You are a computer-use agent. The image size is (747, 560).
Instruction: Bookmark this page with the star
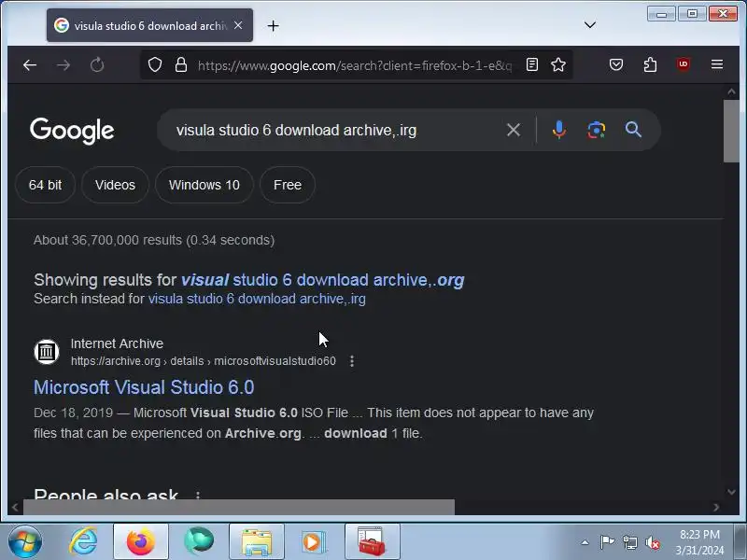[558, 64]
